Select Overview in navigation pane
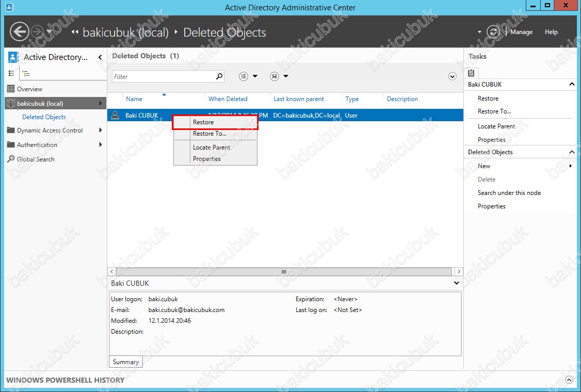This screenshot has width=581, height=392. 29,89
